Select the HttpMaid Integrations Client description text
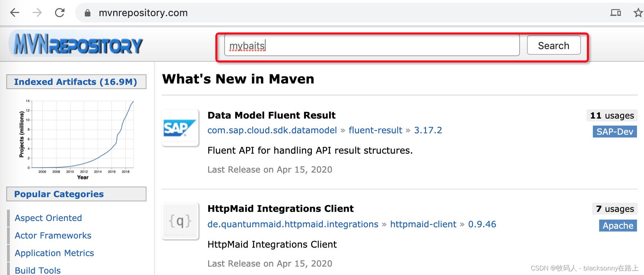The width and height of the screenshot is (644, 275). click(272, 244)
